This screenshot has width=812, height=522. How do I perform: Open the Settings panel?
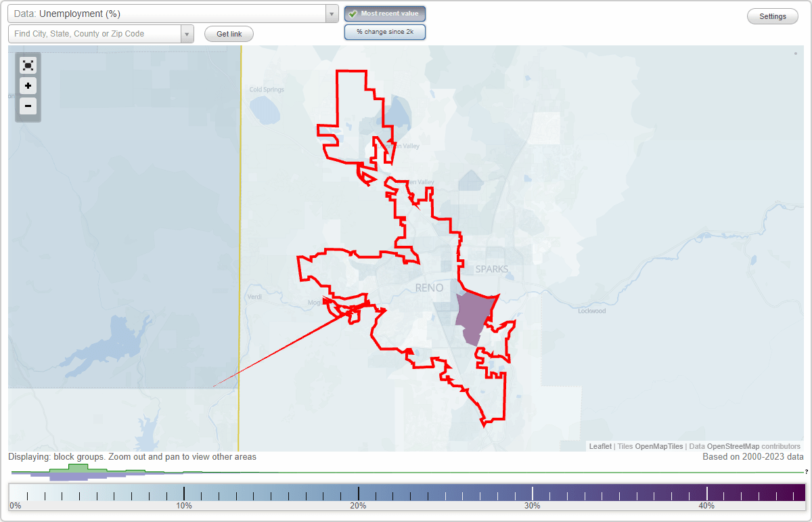(x=772, y=16)
